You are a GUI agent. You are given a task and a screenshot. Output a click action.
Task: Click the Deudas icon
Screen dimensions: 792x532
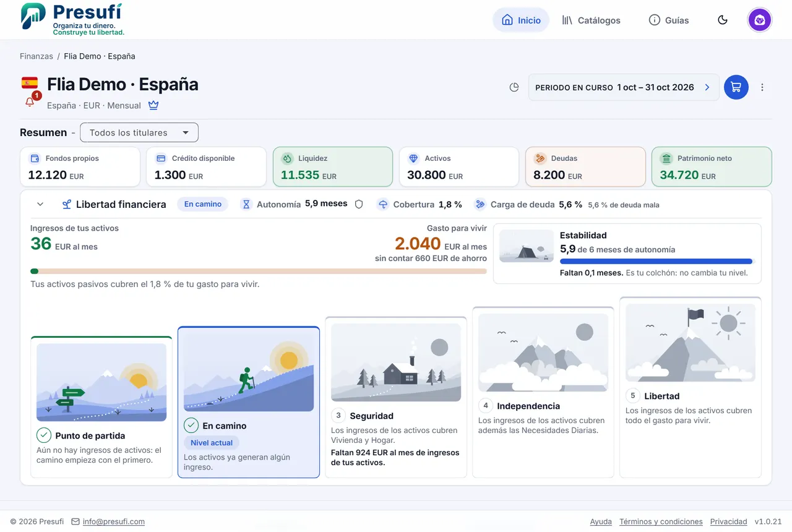coord(540,158)
